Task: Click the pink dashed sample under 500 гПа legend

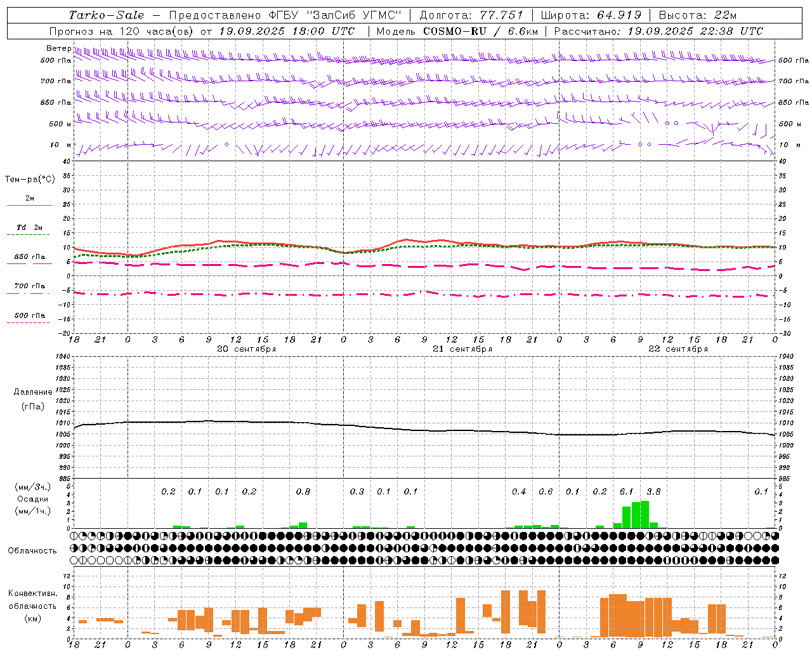Action: (x=29, y=322)
